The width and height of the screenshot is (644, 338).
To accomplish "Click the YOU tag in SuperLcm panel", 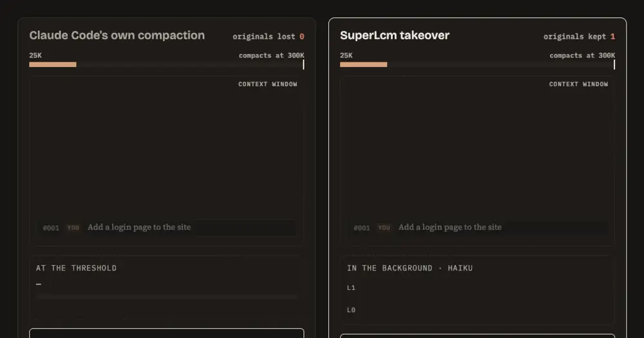I will click(384, 227).
